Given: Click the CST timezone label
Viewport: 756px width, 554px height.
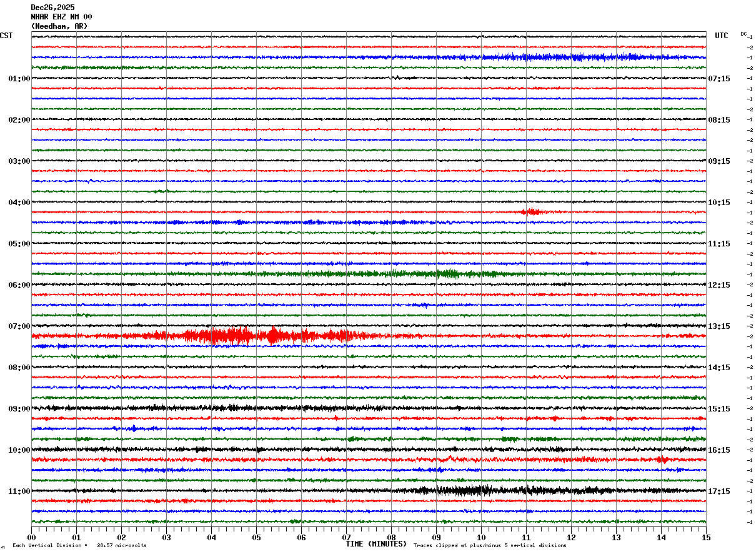Looking at the screenshot, I should [6, 36].
